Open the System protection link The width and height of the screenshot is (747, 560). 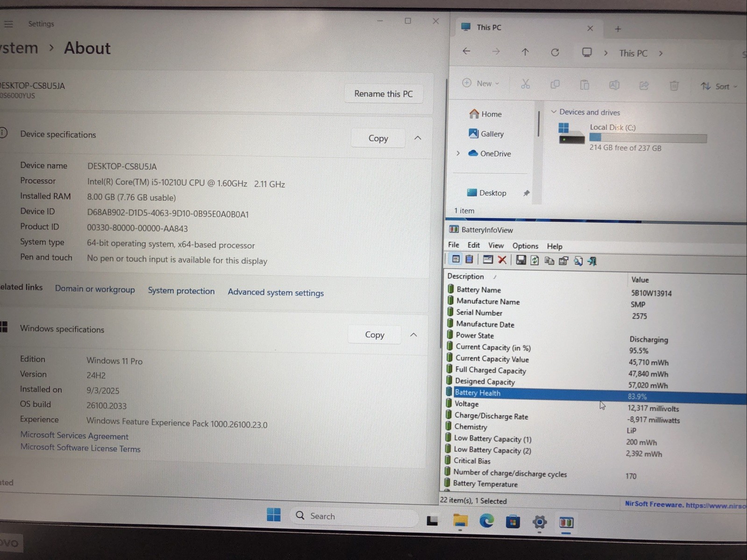181,291
